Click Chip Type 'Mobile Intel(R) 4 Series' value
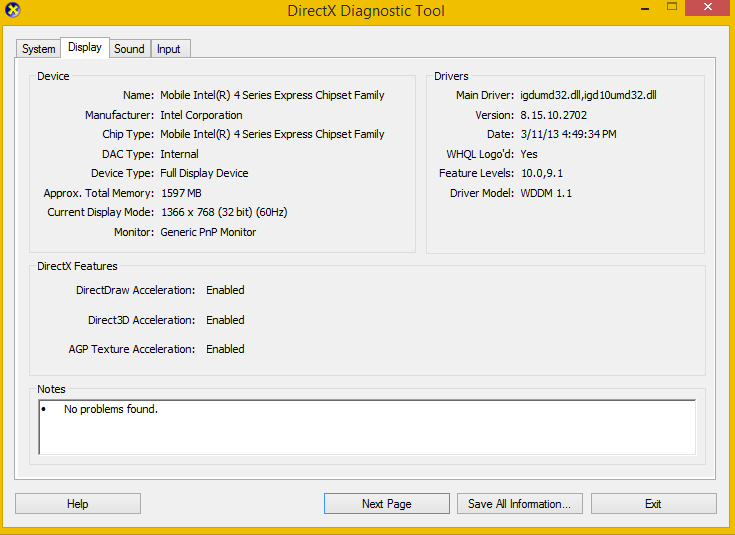 (x=272, y=135)
